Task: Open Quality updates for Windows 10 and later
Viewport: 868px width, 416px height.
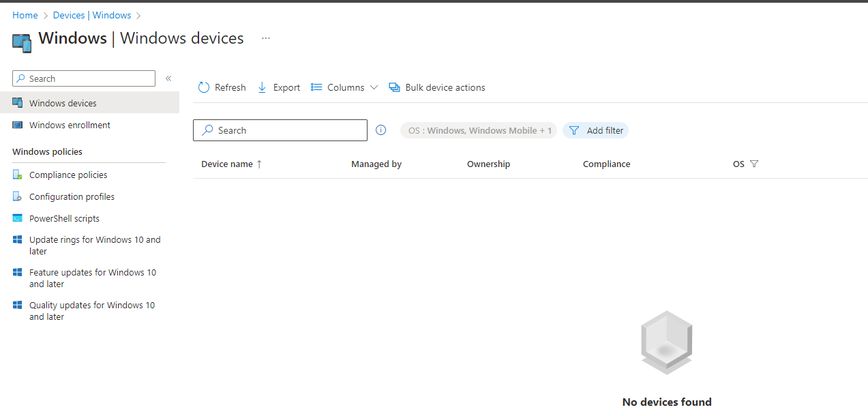Action: [91, 310]
